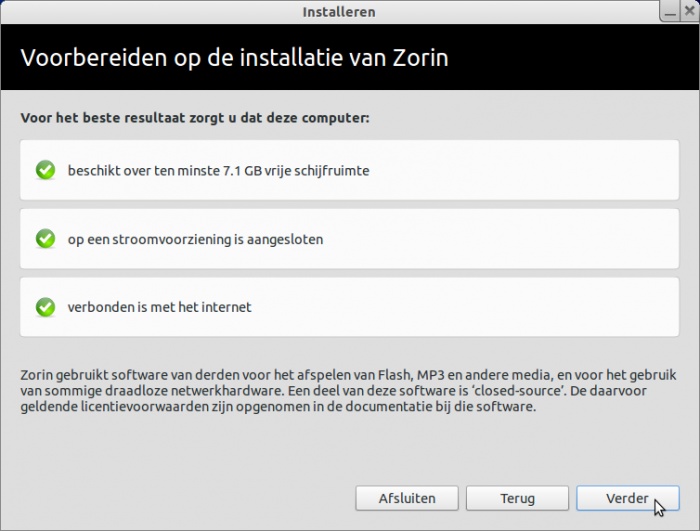The width and height of the screenshot is (700, 531).
Task: Go back using the Terug button
Action: 517,498
